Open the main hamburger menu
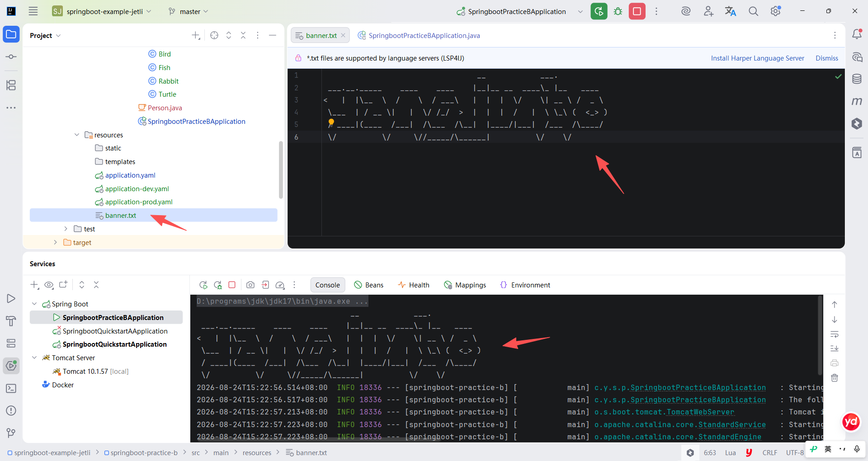 click(x=33, y=11)
